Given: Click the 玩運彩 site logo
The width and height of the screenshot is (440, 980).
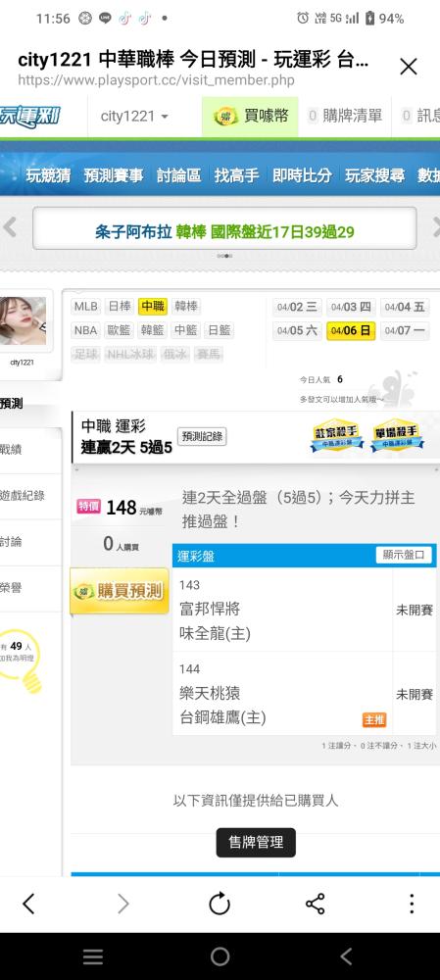Looking at the screenshot, I should (x=30, y=117).
